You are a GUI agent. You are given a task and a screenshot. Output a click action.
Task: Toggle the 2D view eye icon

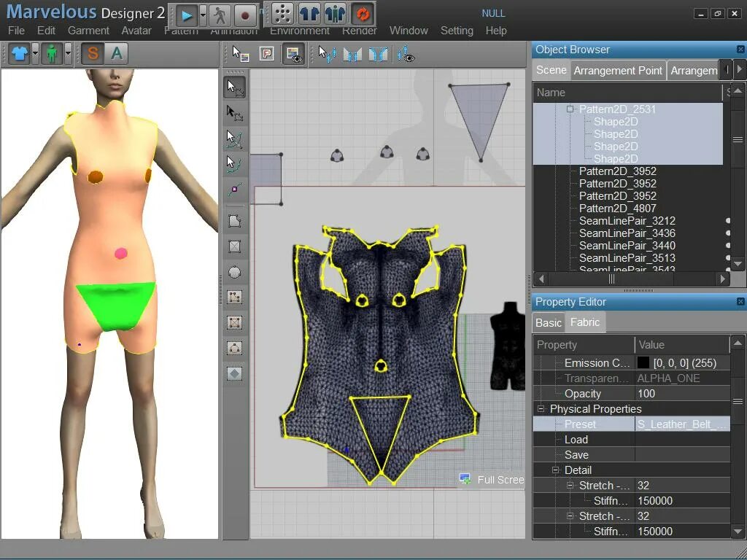[x=293, y=54]
